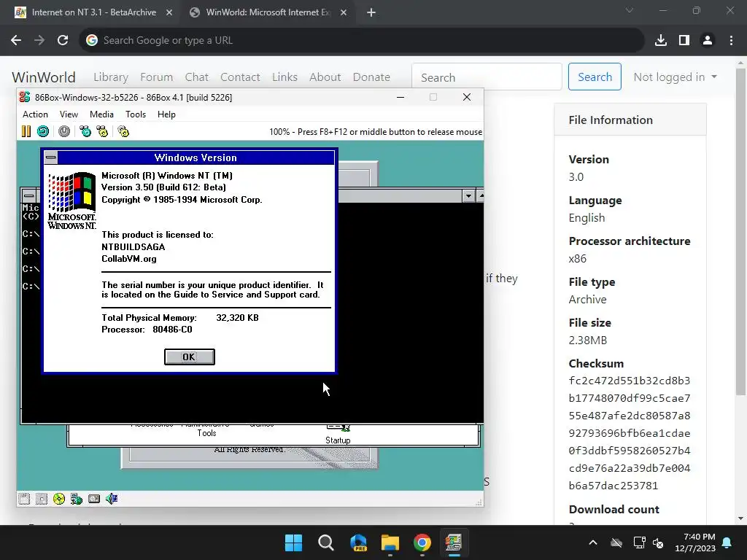This screenshot has height=560, width=747.
Task: Open the Windows Start button
Action: (293, 542)
